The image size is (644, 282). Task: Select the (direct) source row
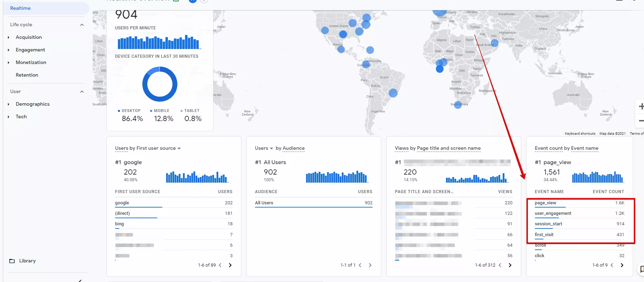pos(174,213)
